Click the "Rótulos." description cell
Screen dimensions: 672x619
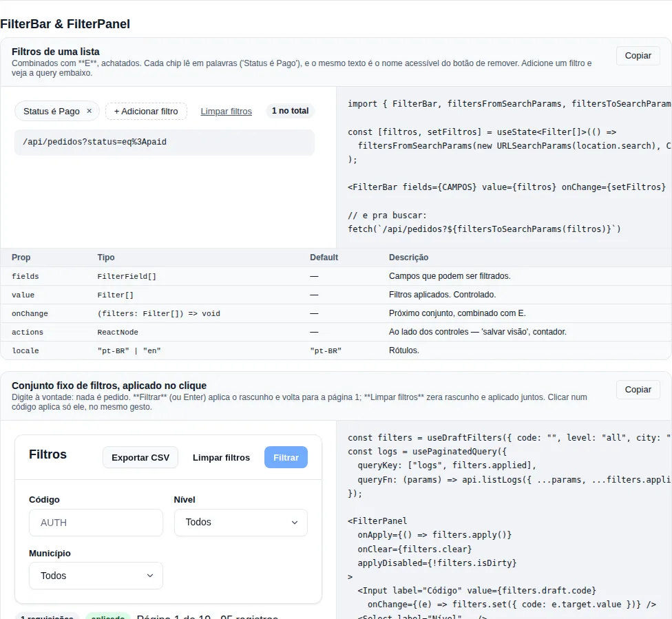(403, 350)
